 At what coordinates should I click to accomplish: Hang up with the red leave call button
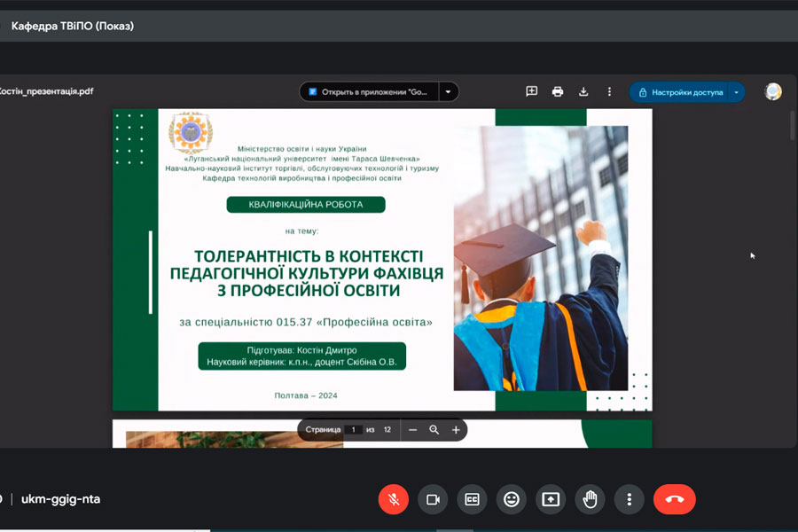point(675,499)
